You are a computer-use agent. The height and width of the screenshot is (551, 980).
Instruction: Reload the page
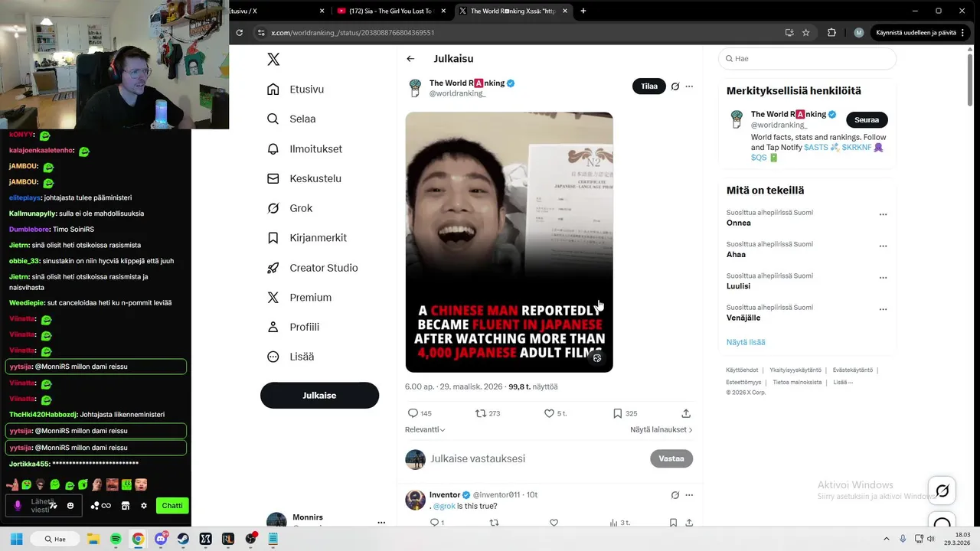click(x=240, y=33)
